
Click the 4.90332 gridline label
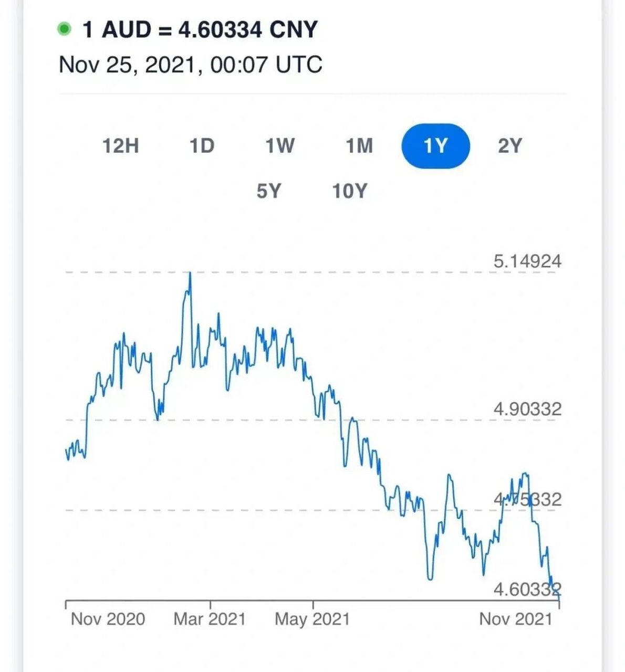pos(527,409)
